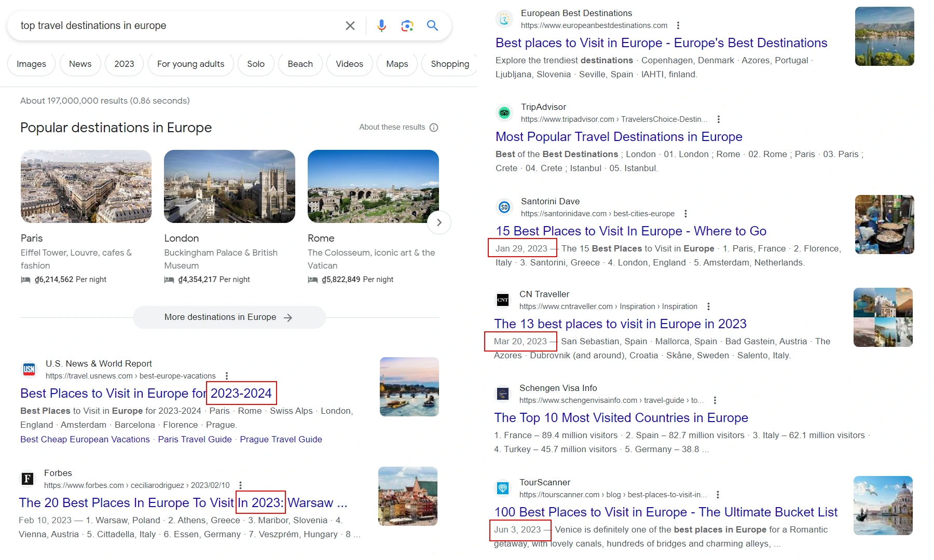Choose the Beach filter chip
Viewport: 934px width, 560px height.
click(x=300, y=64)
